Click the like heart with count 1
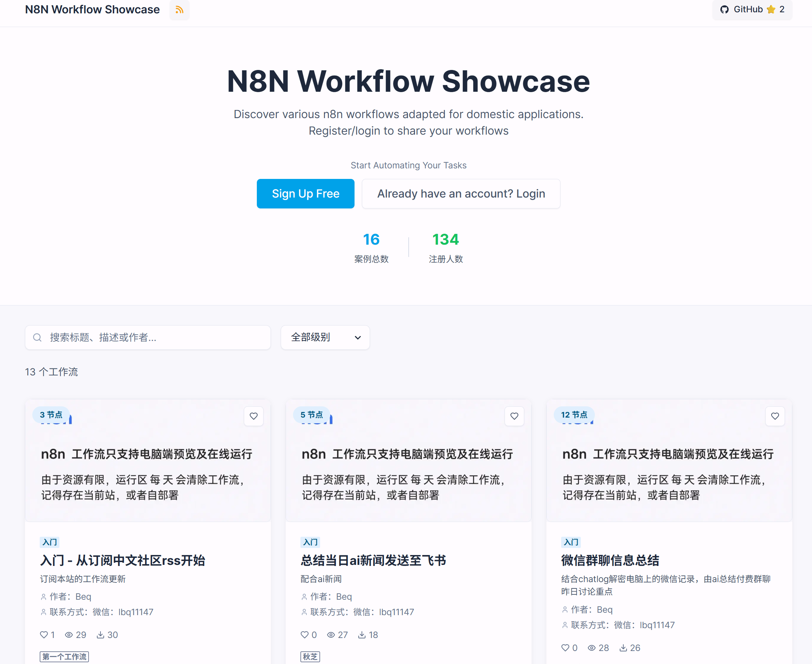The image size is (812, 664). tap(44, 635)
